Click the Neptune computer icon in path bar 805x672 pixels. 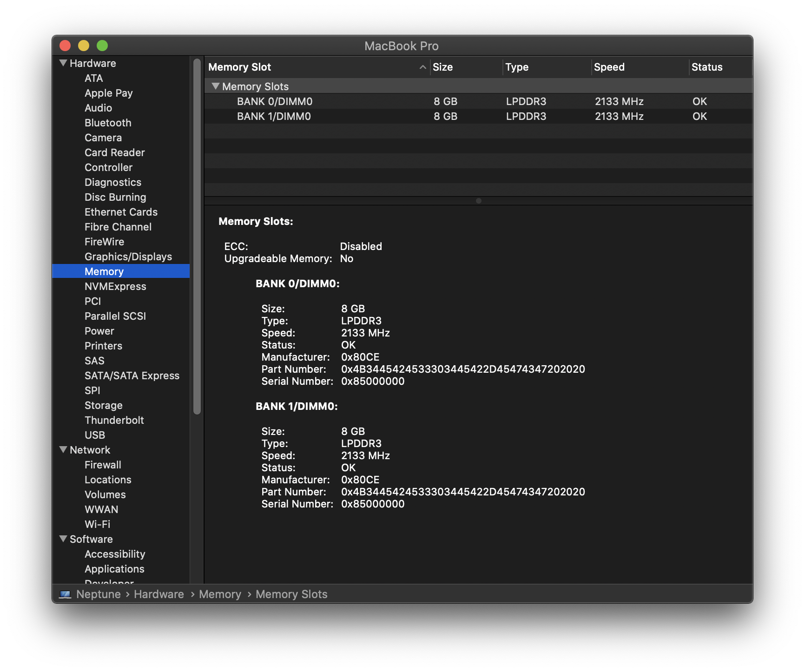[x=66, y=594]
